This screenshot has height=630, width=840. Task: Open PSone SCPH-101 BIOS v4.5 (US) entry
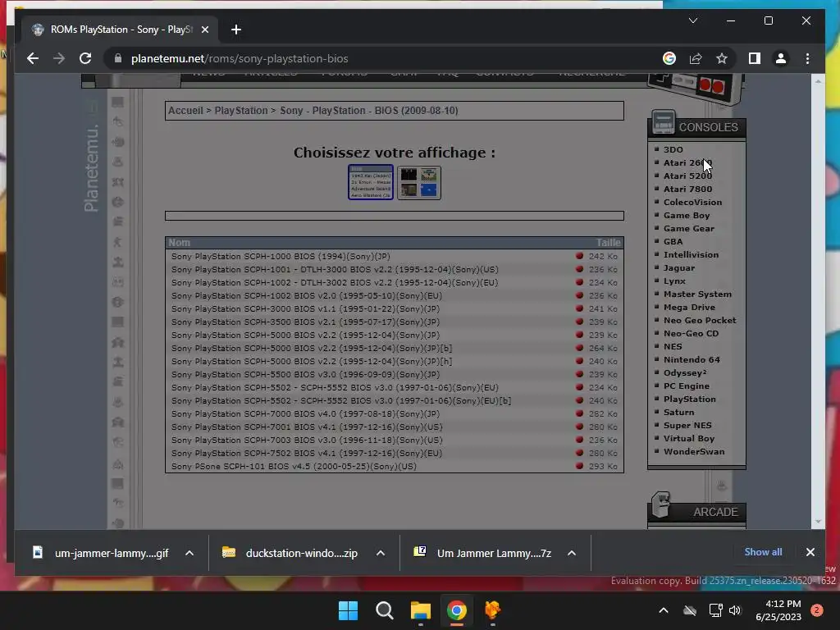294,466
